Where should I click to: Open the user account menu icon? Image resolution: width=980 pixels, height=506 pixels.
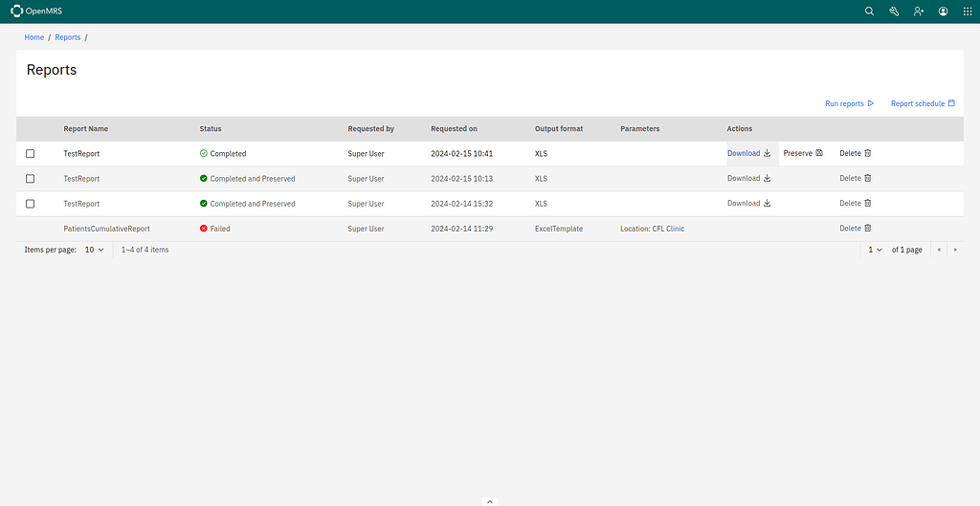point(943,11)
